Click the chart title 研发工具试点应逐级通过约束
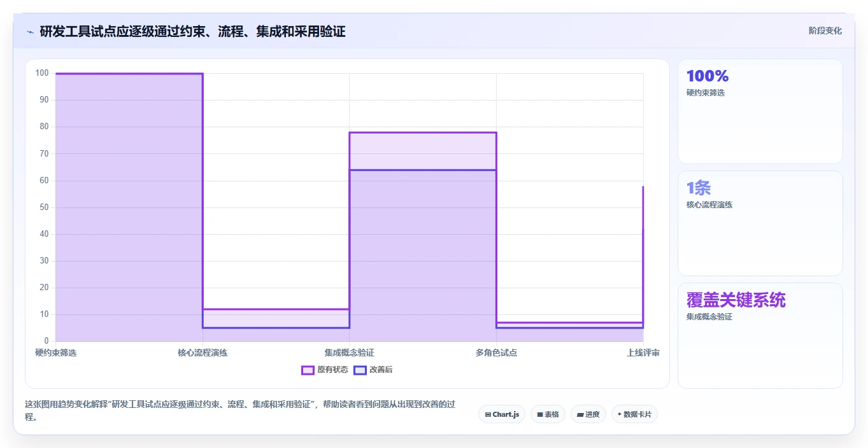868x448 pixels. pyautogui.click(x=192, y=31)
